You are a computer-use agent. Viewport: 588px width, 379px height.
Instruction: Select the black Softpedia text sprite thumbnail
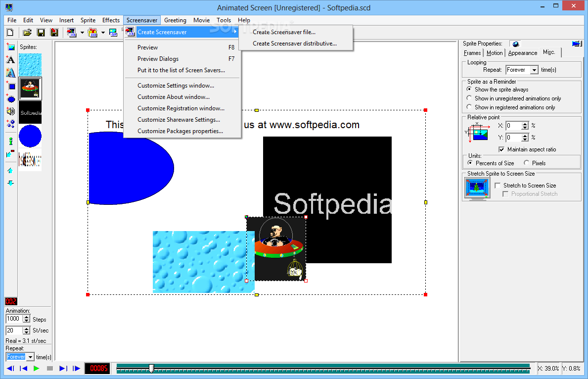(x=30, y=112)
